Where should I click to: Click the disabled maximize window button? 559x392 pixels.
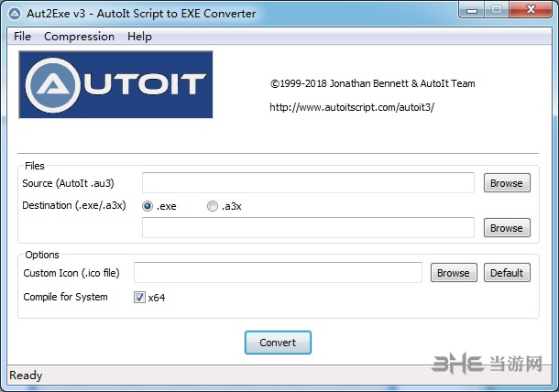(x=497, y=10)
